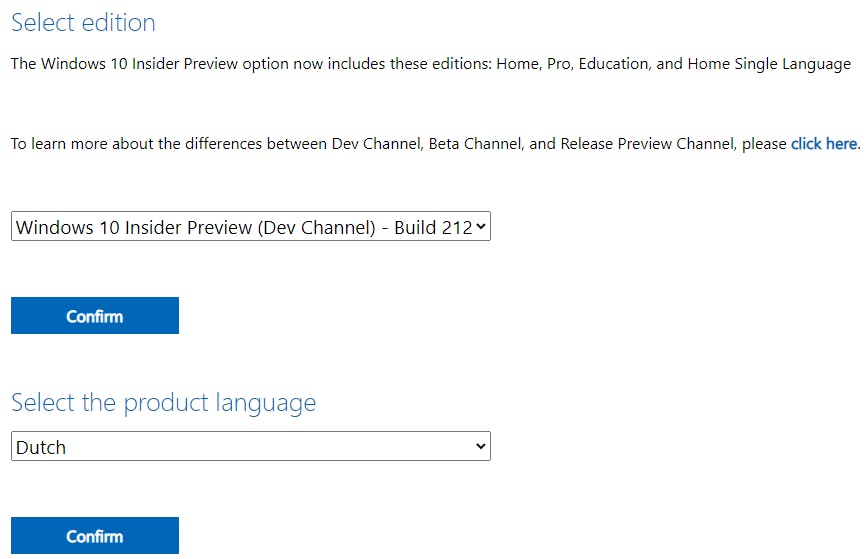
Task: Follow the "click here" channel differences link
Action: coord(823,144)
